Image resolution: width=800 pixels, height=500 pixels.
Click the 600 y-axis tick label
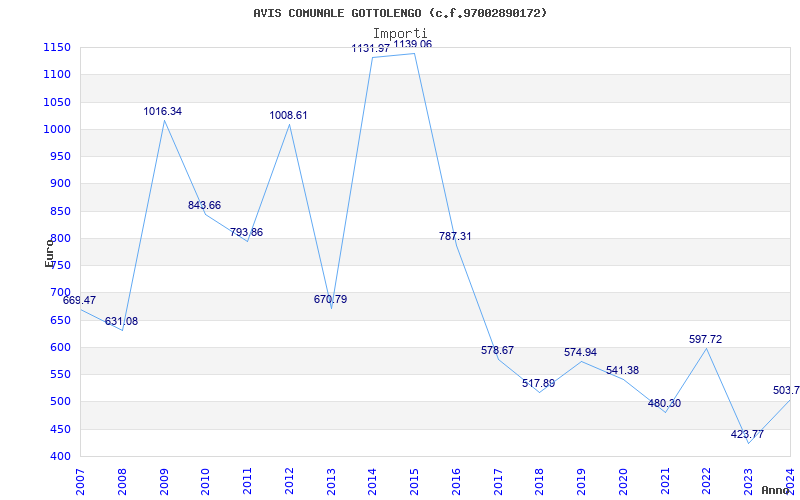pos(60,347)
